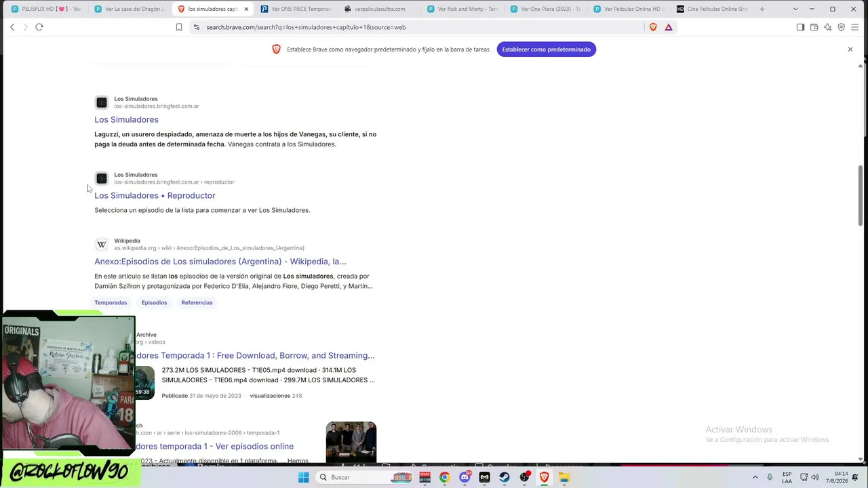The image size is (868, 488).
Task: View site info icon beside the URL
Action: pyautogui.click(x=197, y=27)
